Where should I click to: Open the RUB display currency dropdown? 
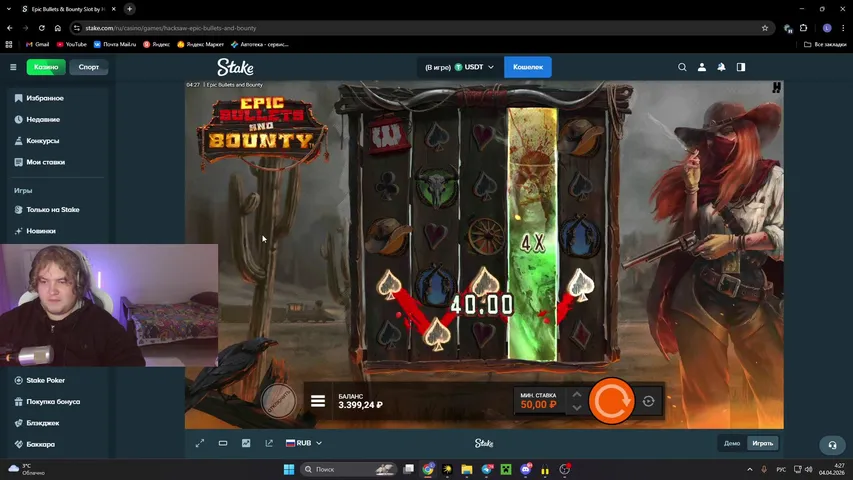(304, 443)
